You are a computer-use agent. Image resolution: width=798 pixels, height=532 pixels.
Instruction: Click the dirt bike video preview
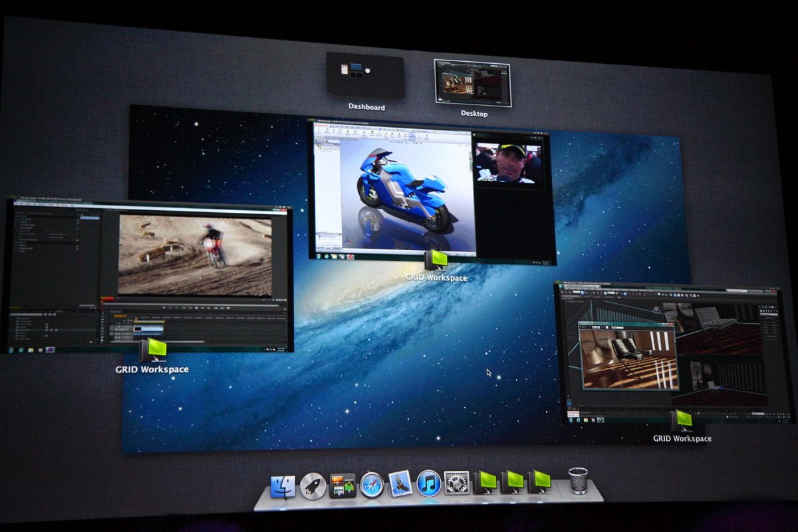click(x=196, y=254)
